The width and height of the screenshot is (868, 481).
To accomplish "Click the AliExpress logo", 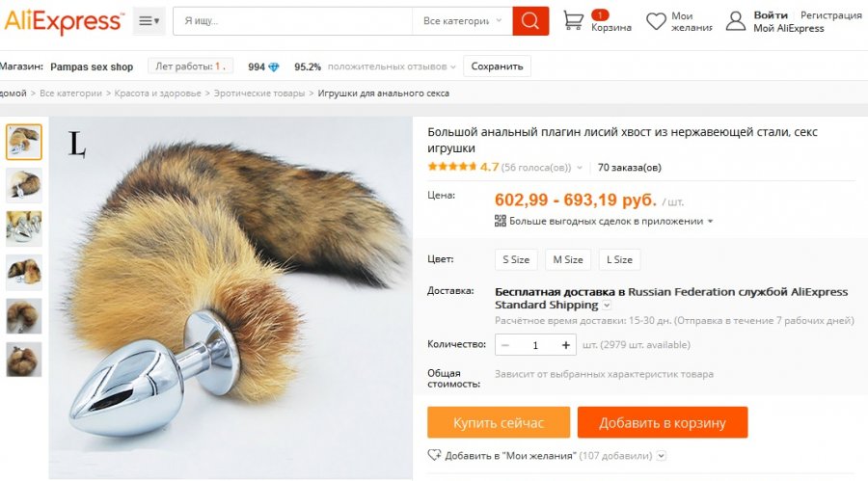I will pyautogui.click(x=62, y=21).
